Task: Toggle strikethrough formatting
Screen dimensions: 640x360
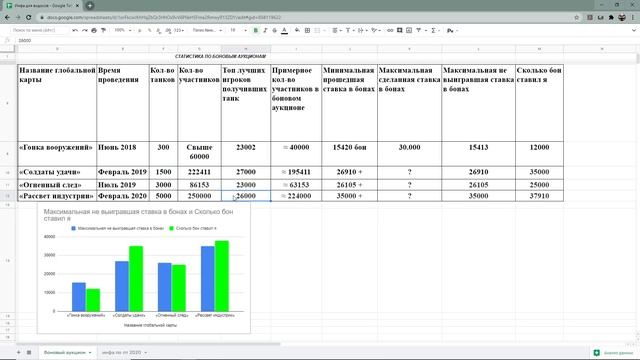Action: [x=274, y=30]
